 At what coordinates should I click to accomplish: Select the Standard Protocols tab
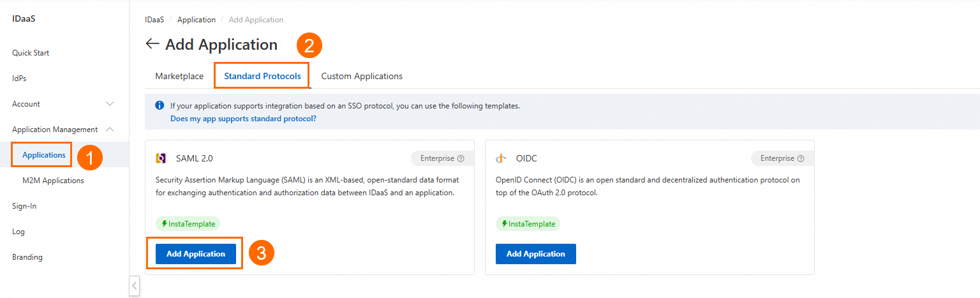(x=262, y=76)
